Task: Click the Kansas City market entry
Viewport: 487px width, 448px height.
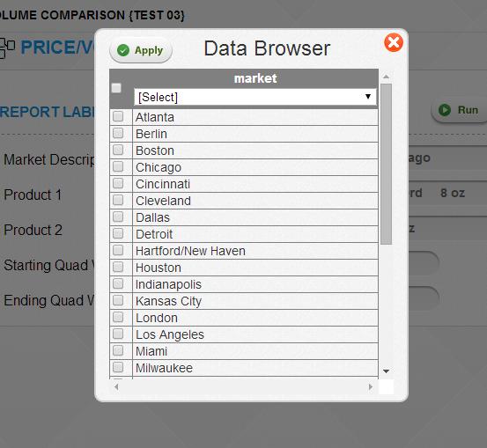Action: click(x=169, y=302)
